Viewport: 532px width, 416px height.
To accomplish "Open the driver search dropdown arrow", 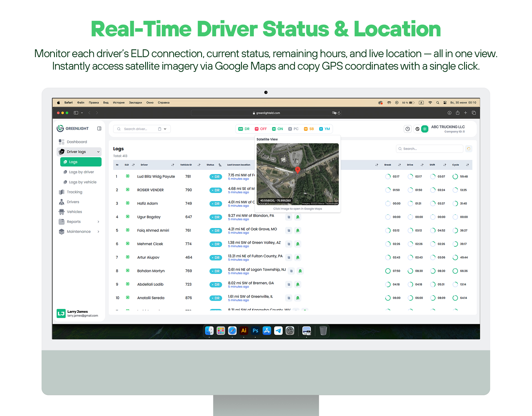I will (165, 129).
